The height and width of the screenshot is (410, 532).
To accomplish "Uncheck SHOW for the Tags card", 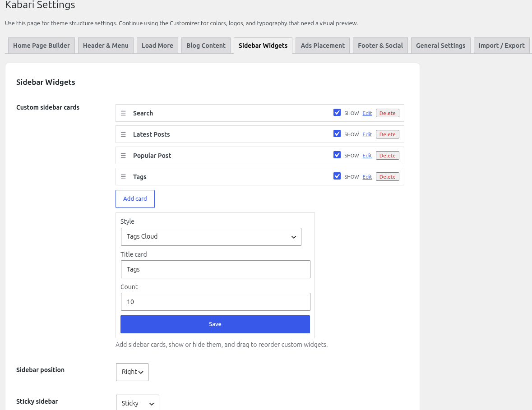I will 337,176.
